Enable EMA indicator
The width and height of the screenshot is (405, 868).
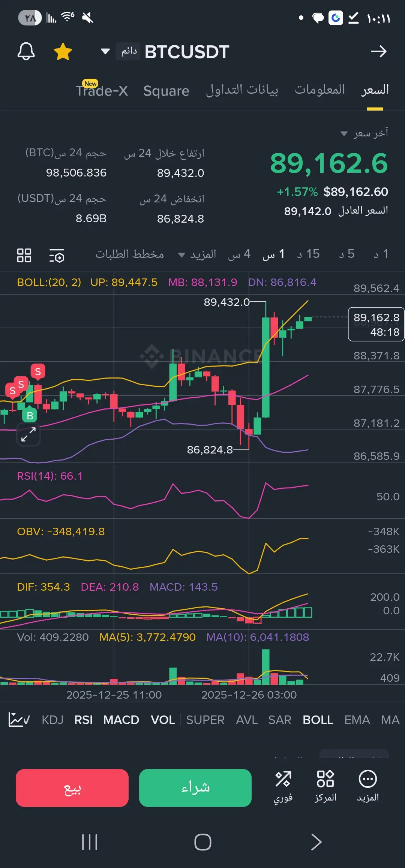point(357,720)
